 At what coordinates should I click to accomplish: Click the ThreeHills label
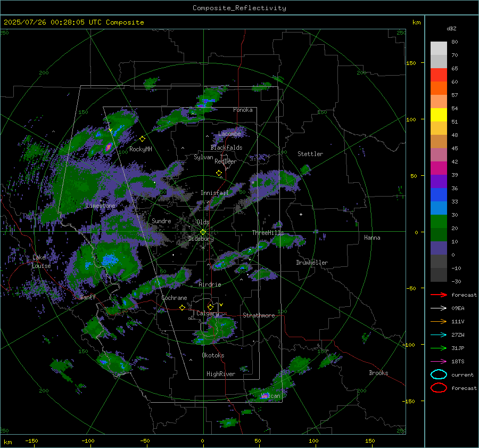tap(268, 233)
